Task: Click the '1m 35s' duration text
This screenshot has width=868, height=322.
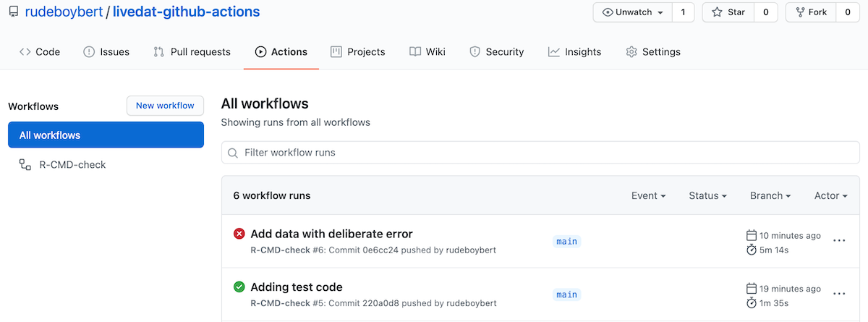Action: pyautogui.click(x=774, y=303)
